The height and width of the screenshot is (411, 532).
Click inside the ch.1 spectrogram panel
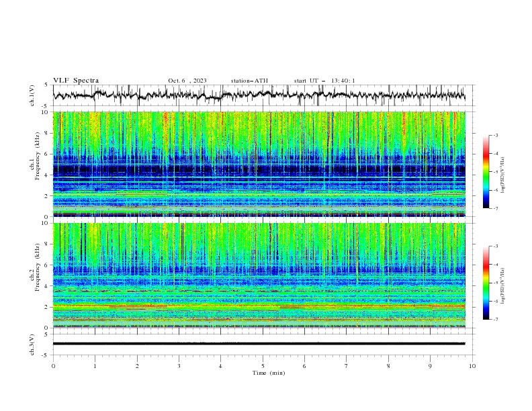tap(259, 164)
